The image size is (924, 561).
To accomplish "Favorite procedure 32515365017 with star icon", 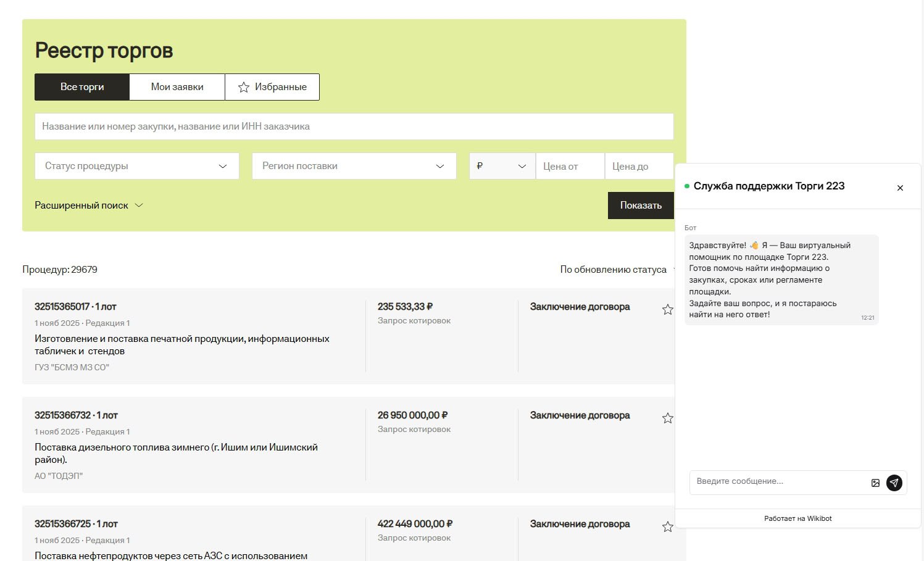I will pyautogui.click(x=667, y=310).
